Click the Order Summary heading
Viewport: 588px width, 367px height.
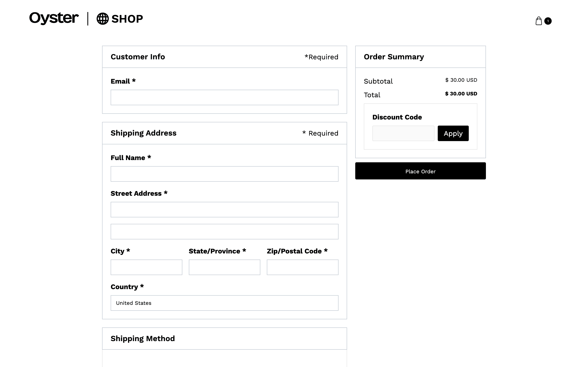click(x=394, y=57)
